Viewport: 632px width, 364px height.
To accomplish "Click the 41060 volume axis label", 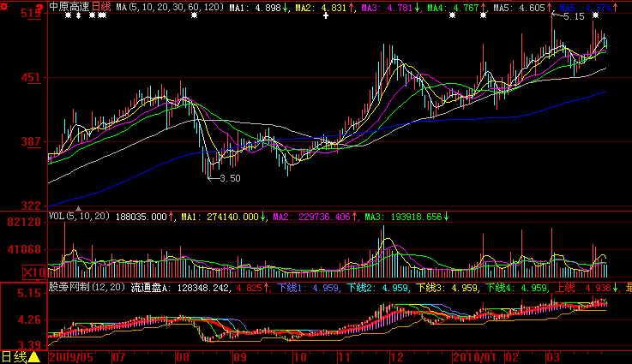I will click(24, 249).
